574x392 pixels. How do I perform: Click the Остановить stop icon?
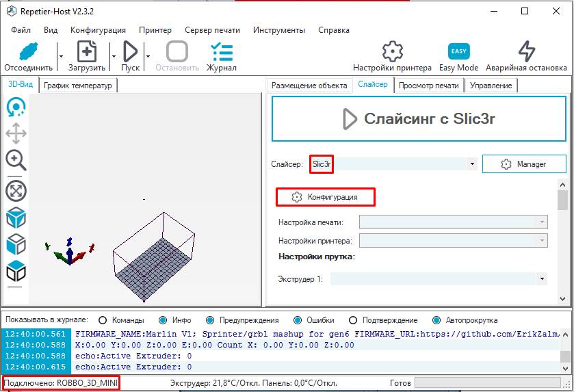coord(177,51)
